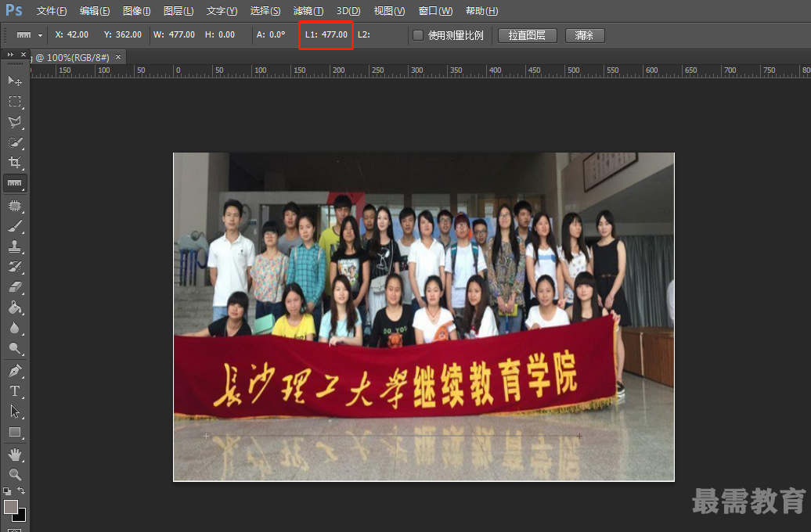Open the 3D(D) menu
The height and width of the screenshot is (532, 811).
[348, 11]
